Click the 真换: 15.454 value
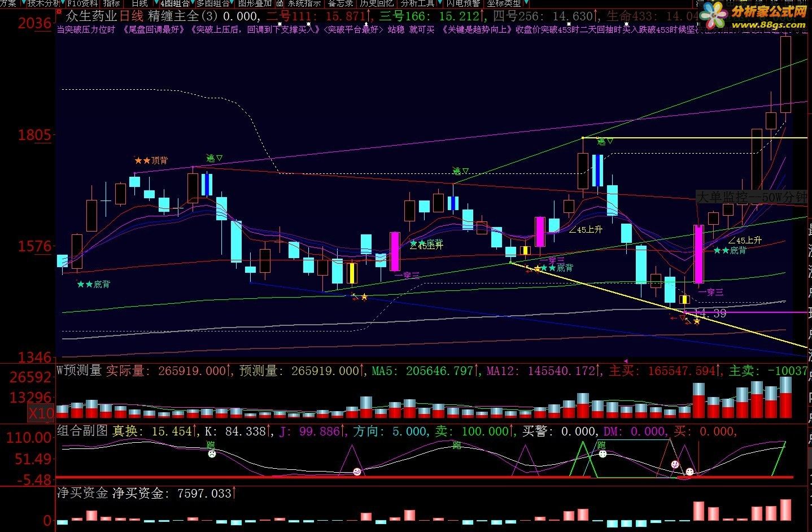This screenshot has width=812, height=532. tap(152, 431)
